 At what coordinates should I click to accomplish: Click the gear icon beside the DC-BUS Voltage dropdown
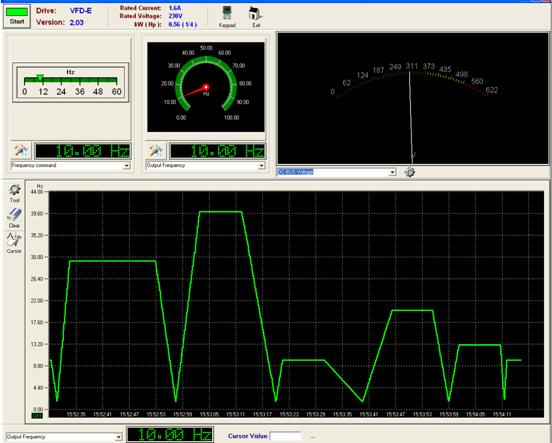pos(409,172)
